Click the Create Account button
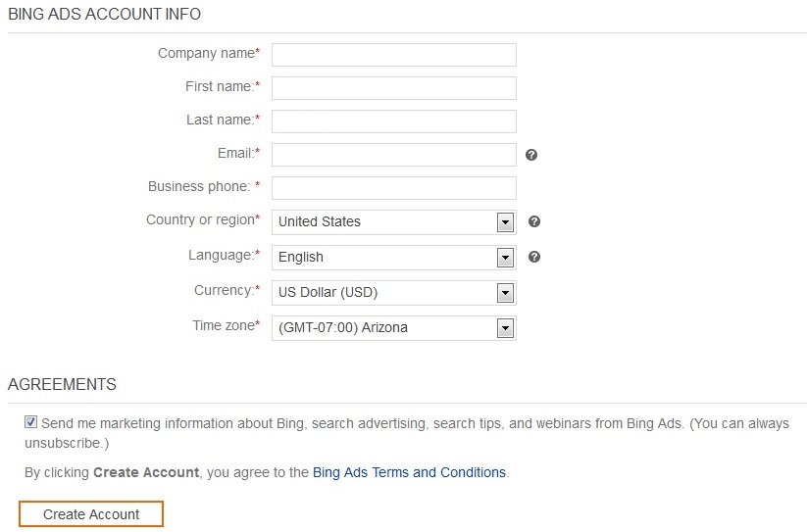Viewport: 807px width, 532px height. (x=91, y=514)
